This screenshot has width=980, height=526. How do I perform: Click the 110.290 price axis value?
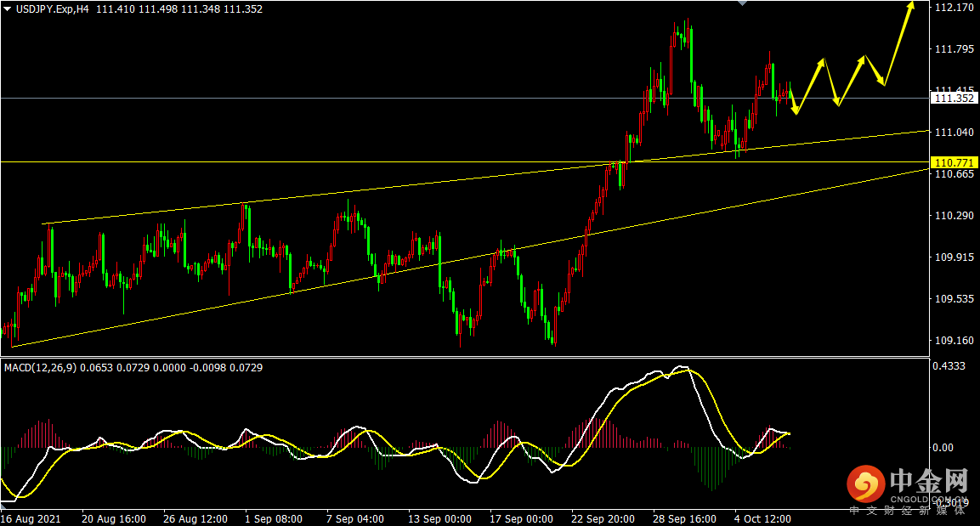pos(955,216)
